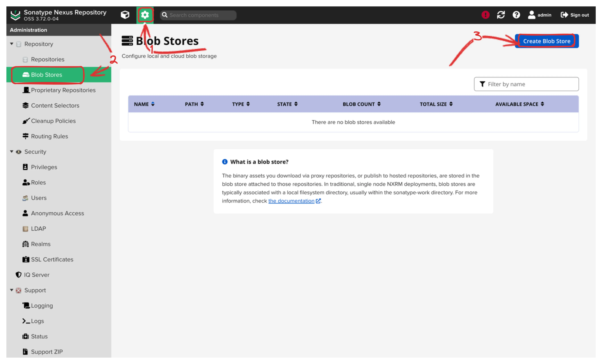The width and height of the screenshot is (602, 364).
Task: Click the 'There are no blob stores available' message
Action: click(x=353, y=122)
